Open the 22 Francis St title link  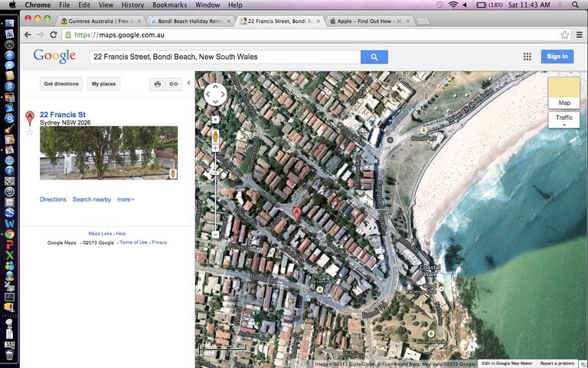point(63,114)
